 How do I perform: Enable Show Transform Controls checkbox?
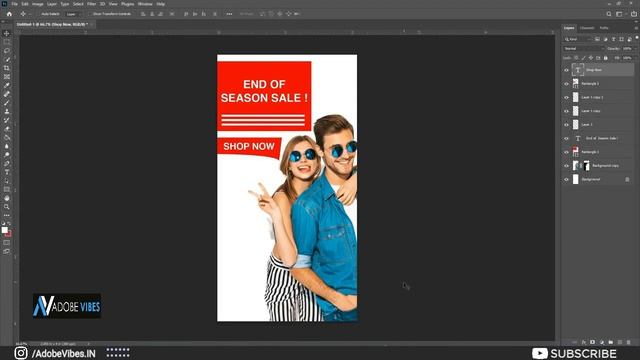point(90,14)
